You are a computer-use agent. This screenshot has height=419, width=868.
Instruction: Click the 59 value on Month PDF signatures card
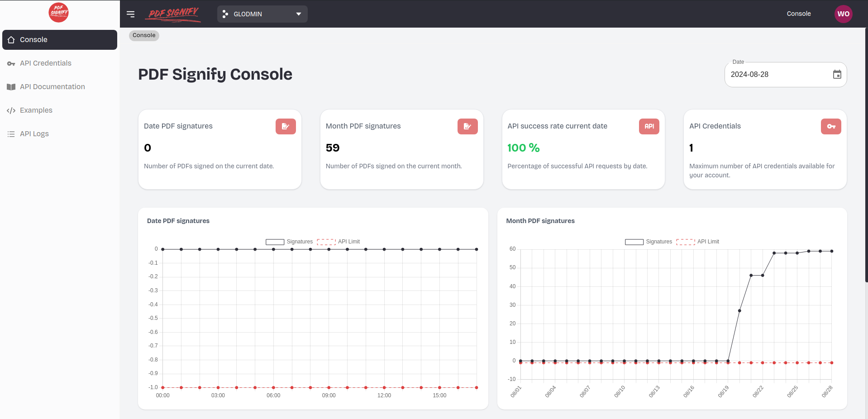coord(333,148)
